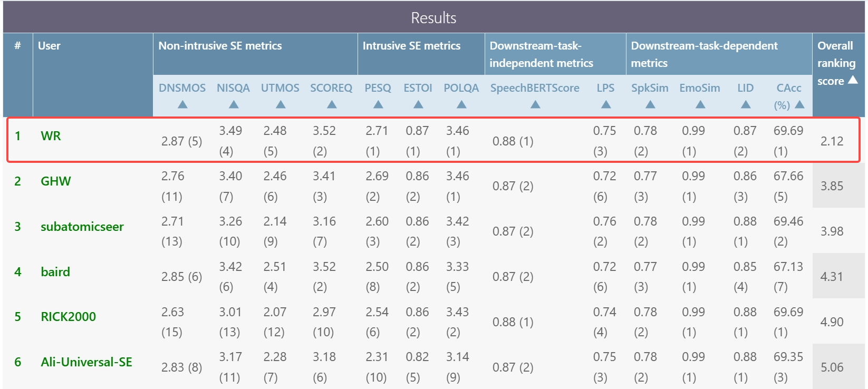Select the RICK2000 user link
868x389 pixels.
coord(69,317)
